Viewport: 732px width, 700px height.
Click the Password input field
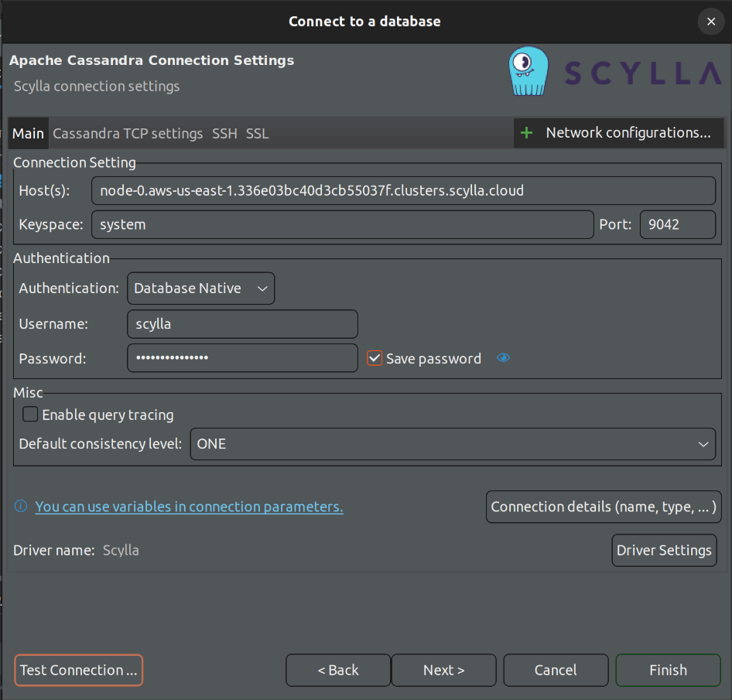(x=242, y=358)
